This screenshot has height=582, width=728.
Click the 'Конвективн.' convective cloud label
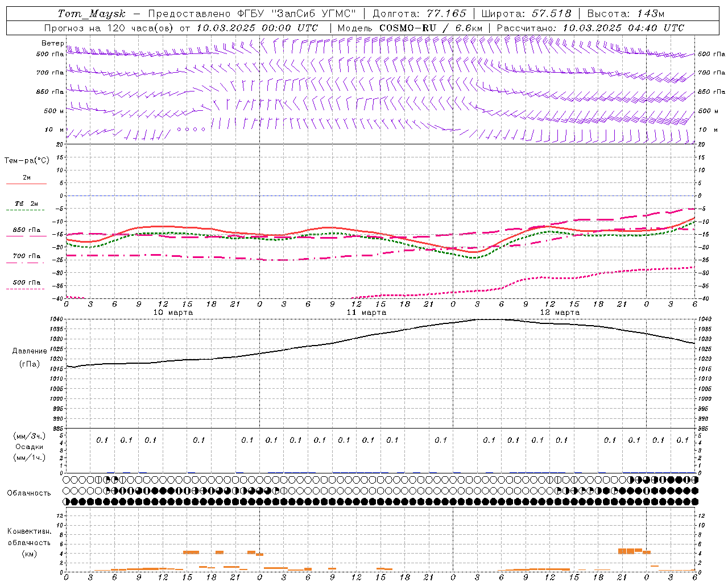coord(30,531)
